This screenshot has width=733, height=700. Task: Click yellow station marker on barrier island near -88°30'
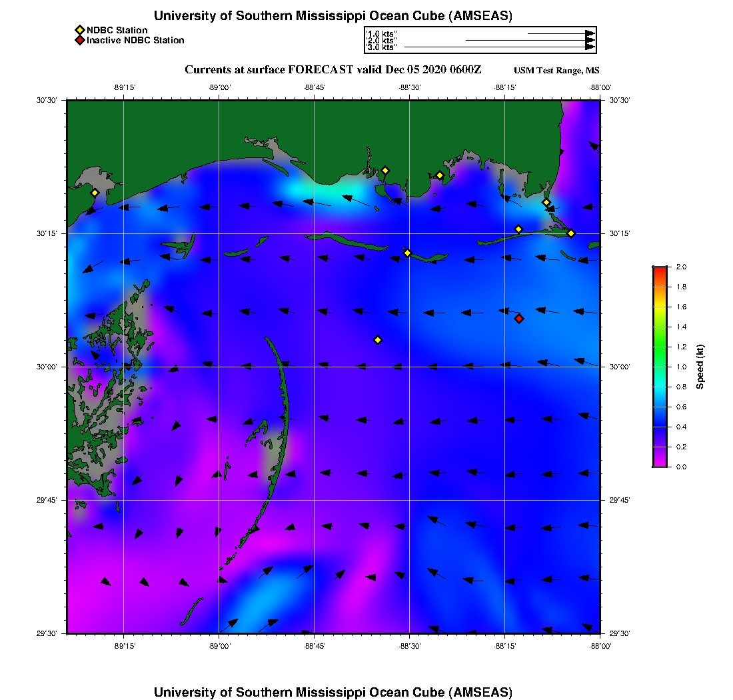point(408,253)
